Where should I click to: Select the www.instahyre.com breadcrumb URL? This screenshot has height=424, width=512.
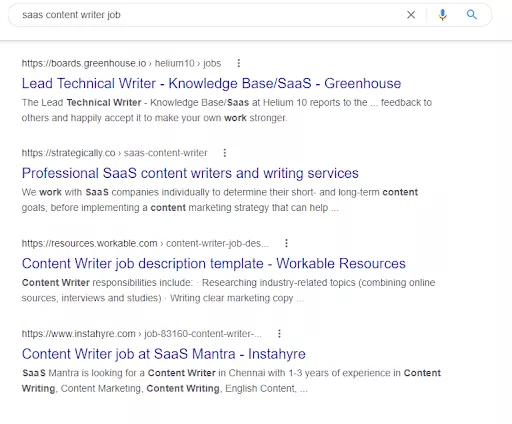[x=142, y=334]
